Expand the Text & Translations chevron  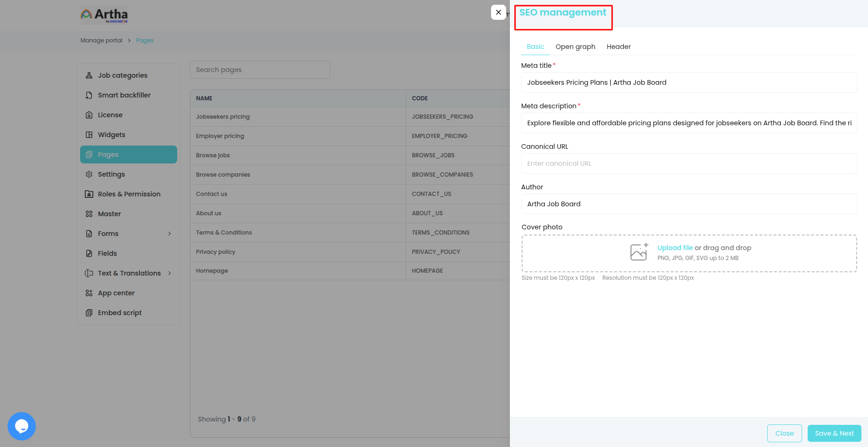click(x=170, y=273)
